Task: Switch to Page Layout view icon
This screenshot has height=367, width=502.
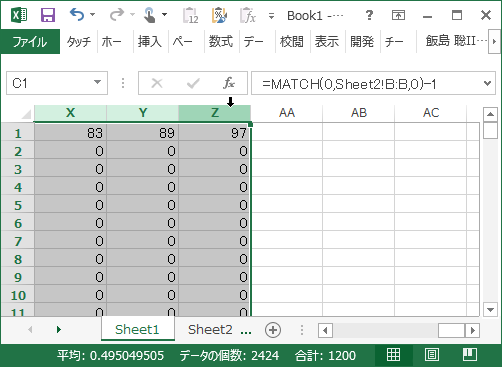Action: 431,355
